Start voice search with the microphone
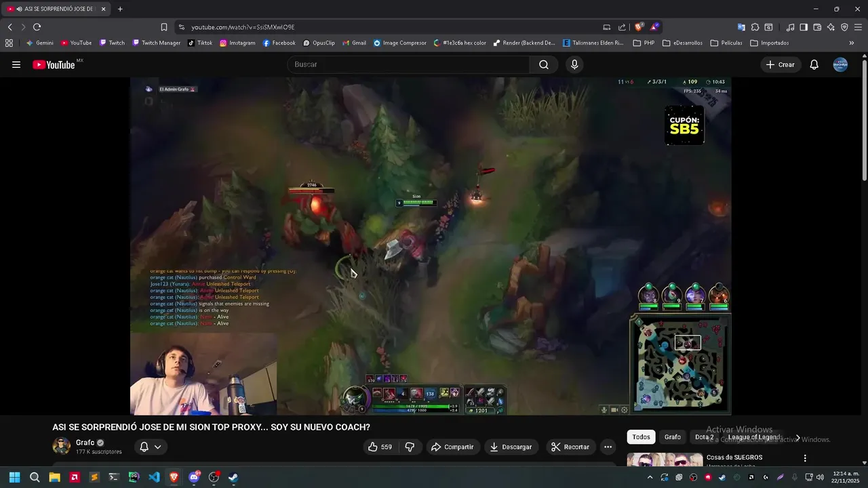This screenshot has height=488, width=868. pyautogui.click(x=574, y=64)
